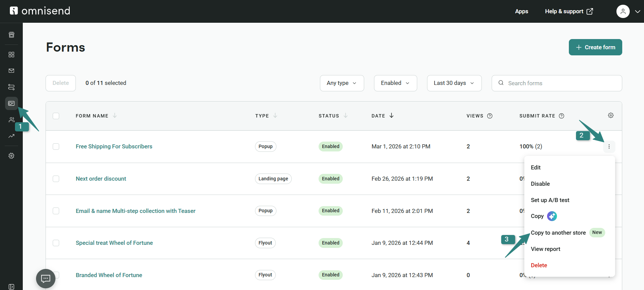
Task: Open the Forms icon in sidebar
Action: tap(11, 103)
